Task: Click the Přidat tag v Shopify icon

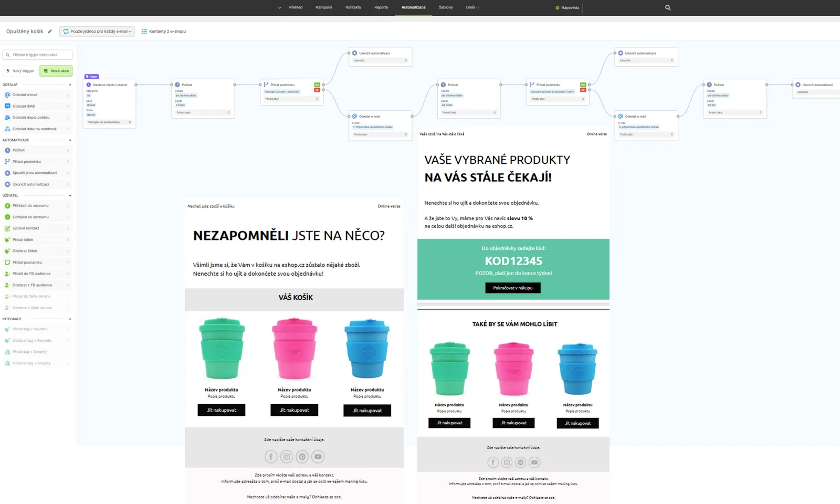Action: 7,352
